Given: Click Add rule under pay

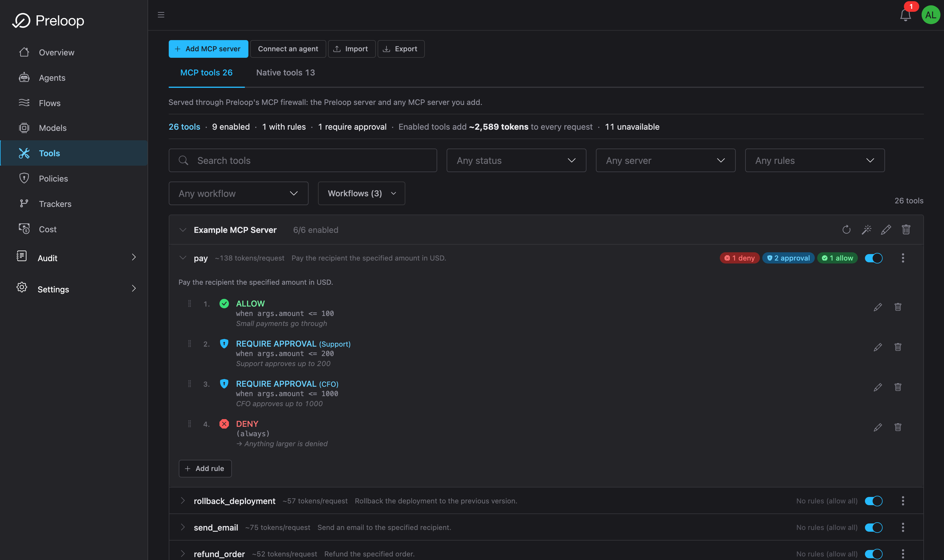Looking at the screenshot, I should 205,469.
